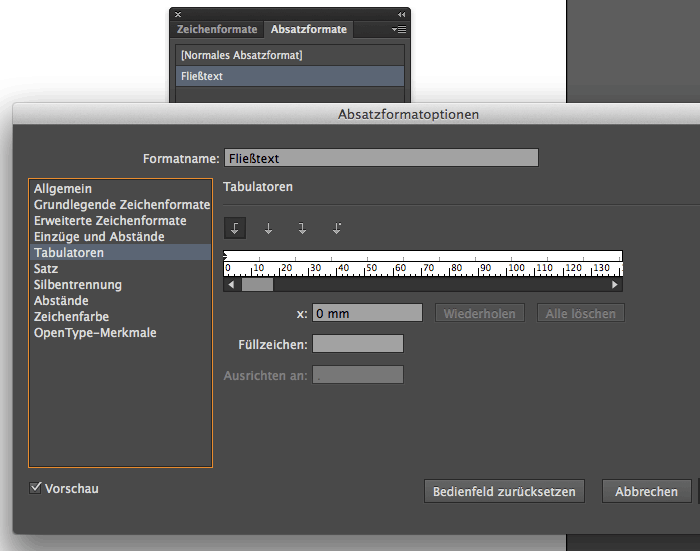Click the ruler scrollbar left arrow

tap(231, 284)
